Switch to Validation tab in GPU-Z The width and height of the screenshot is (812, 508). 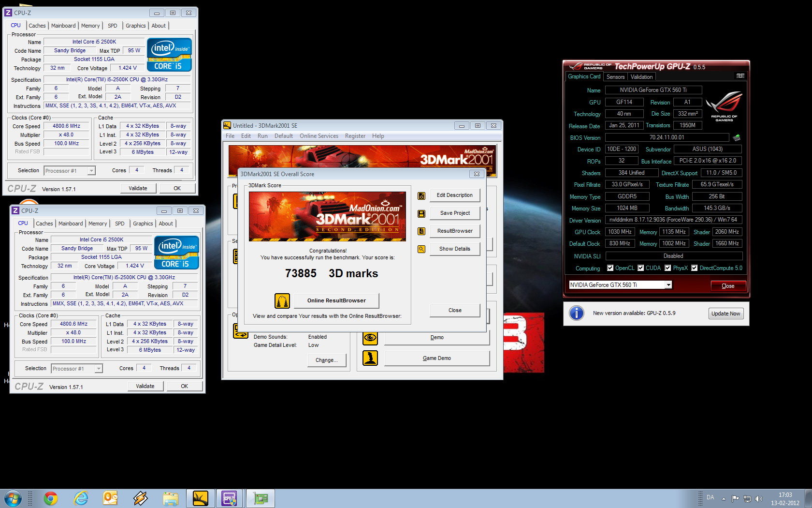coord(641,77)
